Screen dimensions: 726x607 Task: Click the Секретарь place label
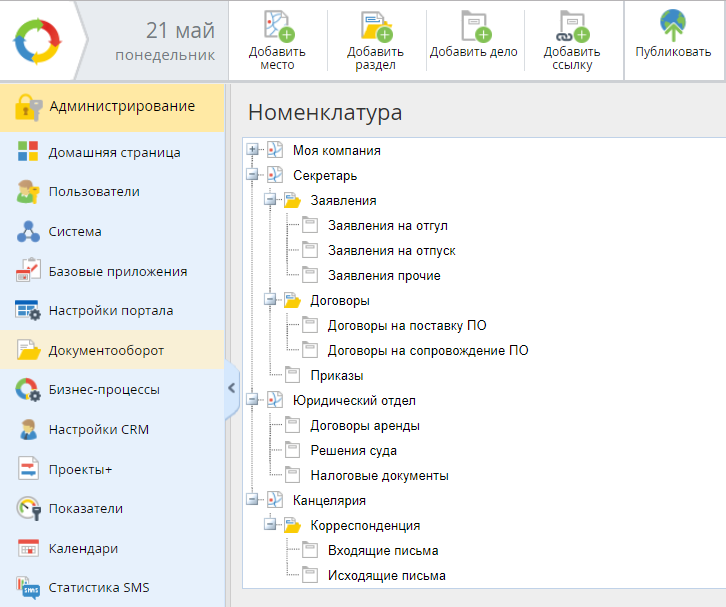325,175
